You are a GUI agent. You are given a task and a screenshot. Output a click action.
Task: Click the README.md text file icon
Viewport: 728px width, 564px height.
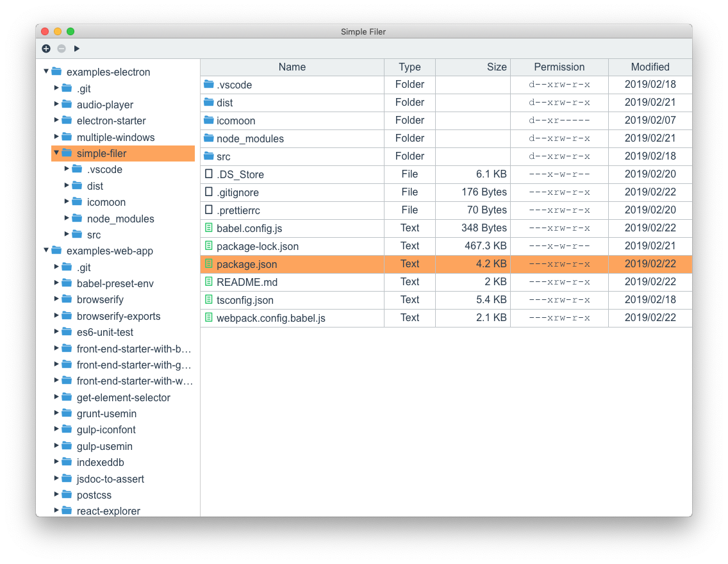click(x=209, y=281)
